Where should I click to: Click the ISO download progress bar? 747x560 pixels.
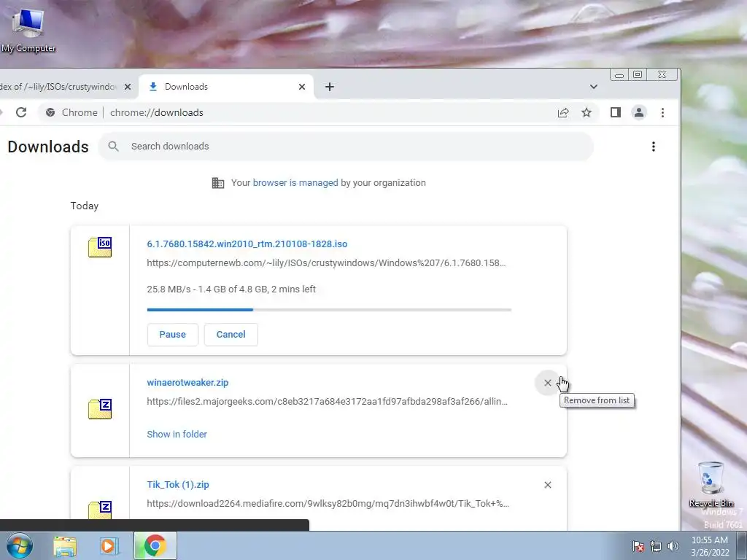click(x=329, y=310)
